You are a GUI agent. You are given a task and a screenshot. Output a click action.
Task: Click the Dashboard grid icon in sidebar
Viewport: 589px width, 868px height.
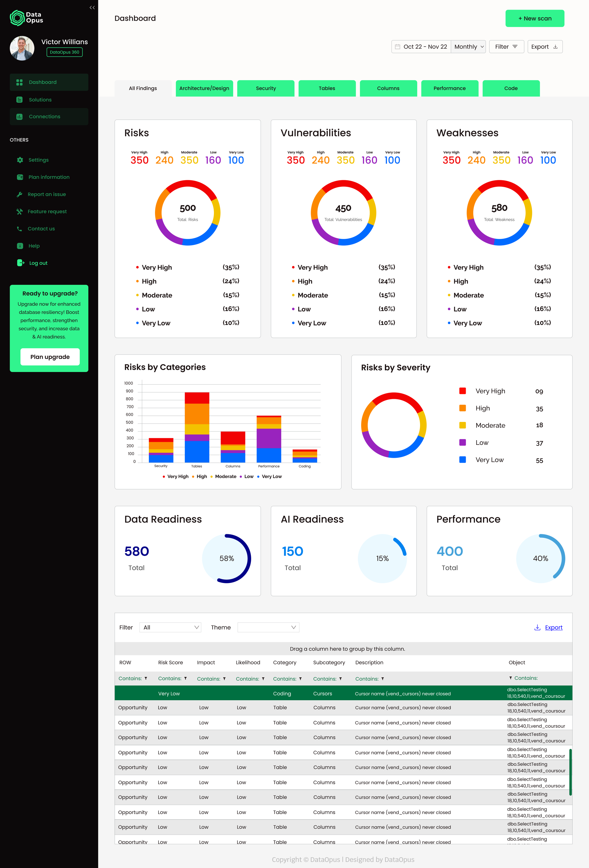(x=19, y=82)
